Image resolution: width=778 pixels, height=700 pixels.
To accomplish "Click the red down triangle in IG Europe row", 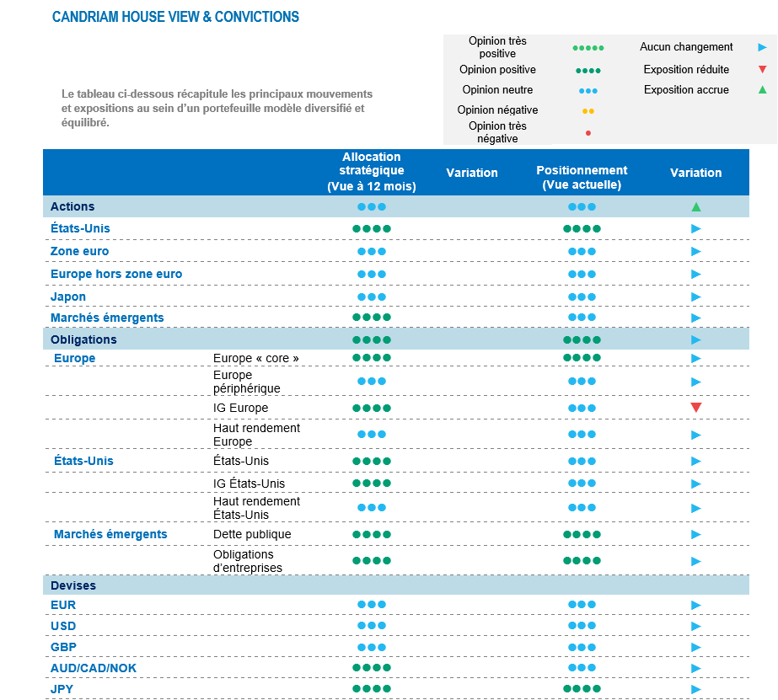I will [695, 408].
